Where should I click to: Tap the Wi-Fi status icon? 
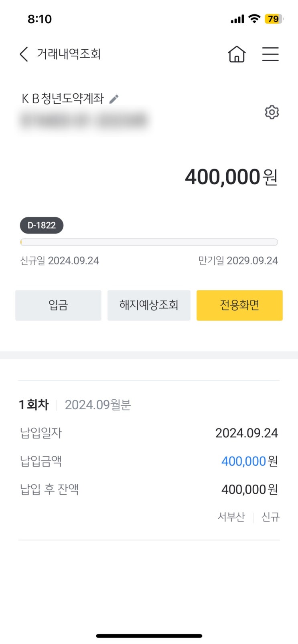pyautogui.click(x=254, y=19)
